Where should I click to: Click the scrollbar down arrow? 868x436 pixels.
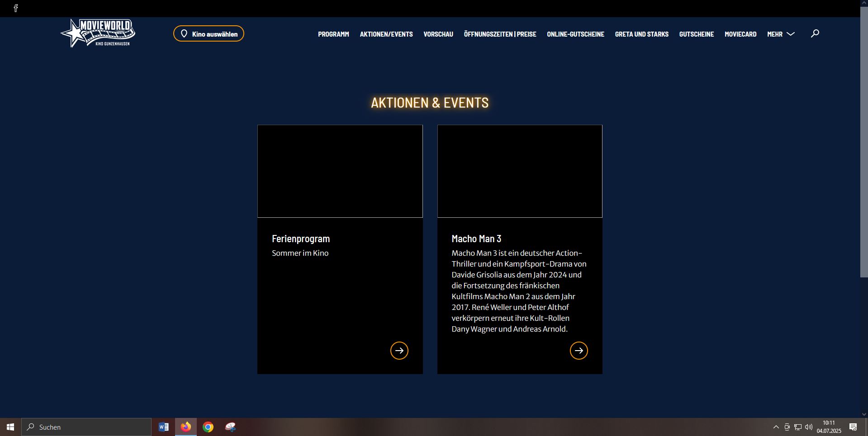(864, 414)
